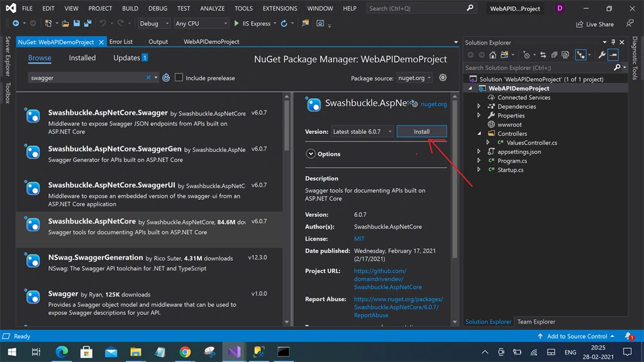
Task: Click the Search (Ctrl+Q) box
Action: 420,8
